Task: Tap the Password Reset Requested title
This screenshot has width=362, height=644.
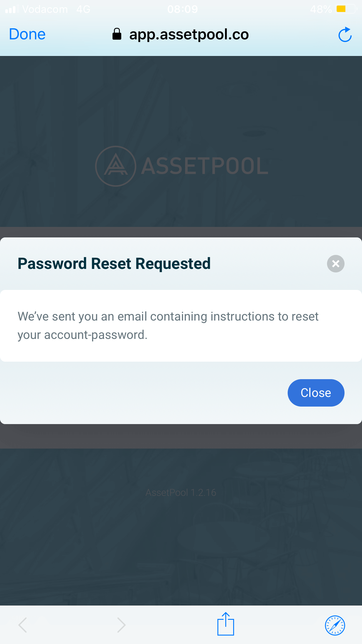Action: coord(114,263)
